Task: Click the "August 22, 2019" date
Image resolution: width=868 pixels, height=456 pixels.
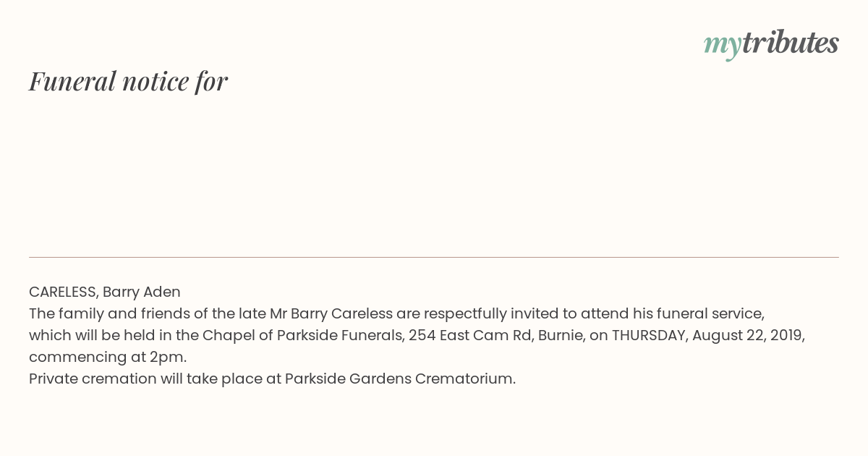Action: click(747, 336)
